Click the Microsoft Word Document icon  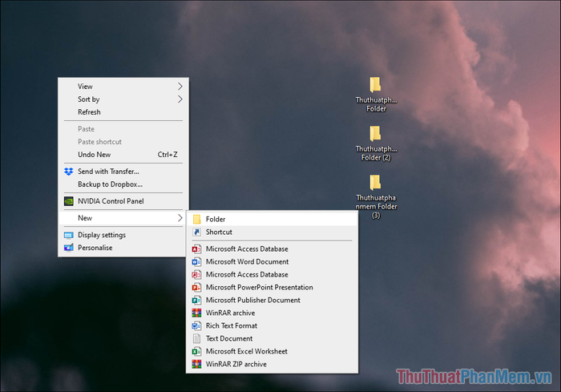click(x=196, y=261)
